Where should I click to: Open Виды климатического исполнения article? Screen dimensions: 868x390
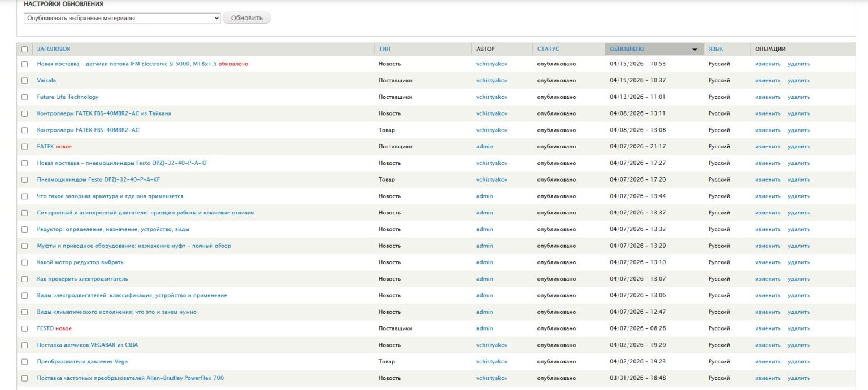click(117, 312)
